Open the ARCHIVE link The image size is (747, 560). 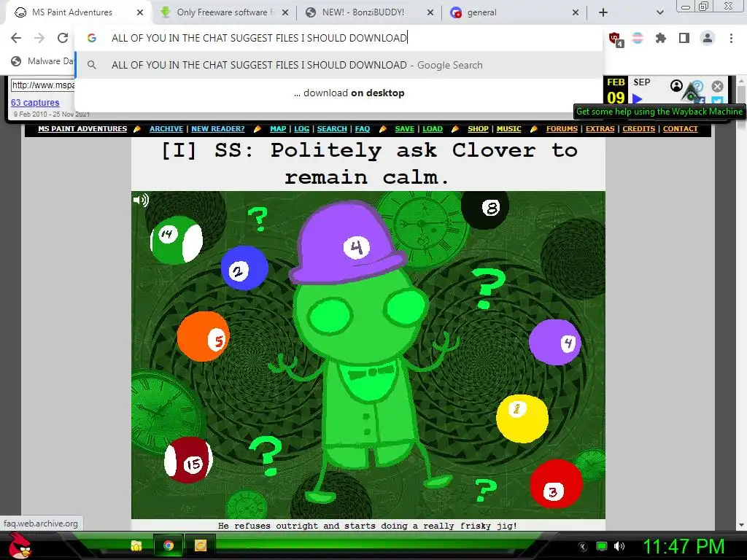166,128
